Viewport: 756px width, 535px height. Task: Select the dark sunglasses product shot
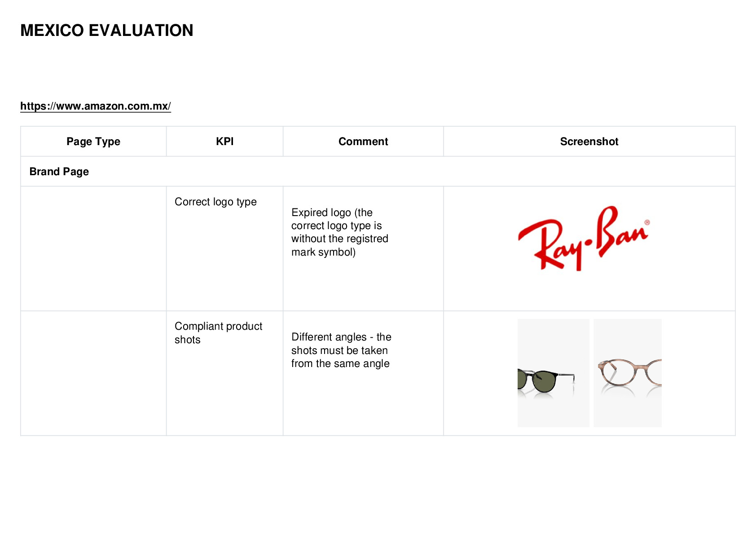[553, 373]
